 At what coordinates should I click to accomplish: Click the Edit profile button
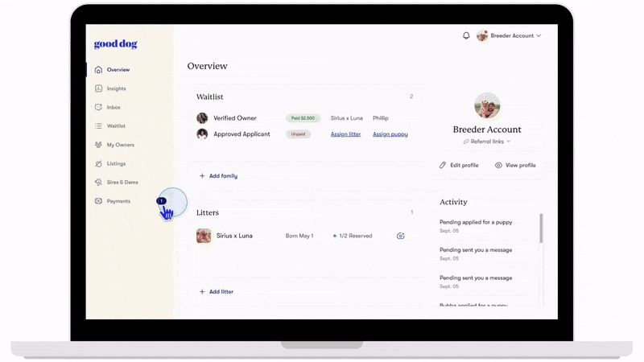pos(459,165)
